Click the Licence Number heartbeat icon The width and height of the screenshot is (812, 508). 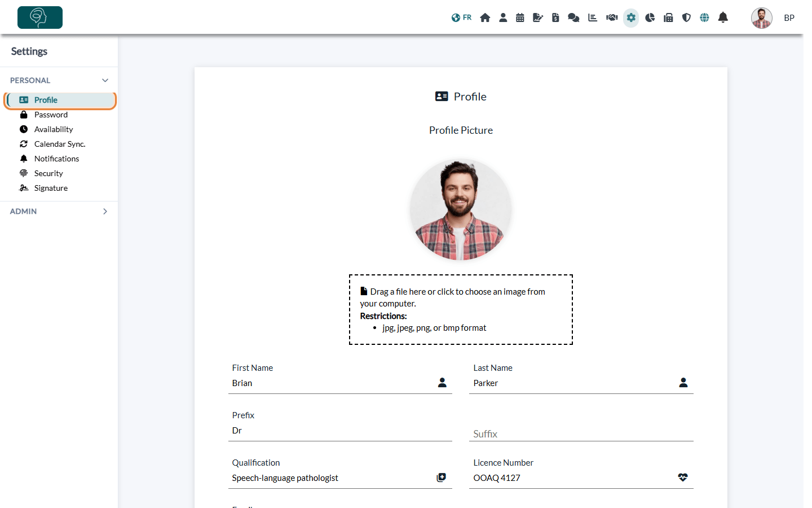(683, 478)
